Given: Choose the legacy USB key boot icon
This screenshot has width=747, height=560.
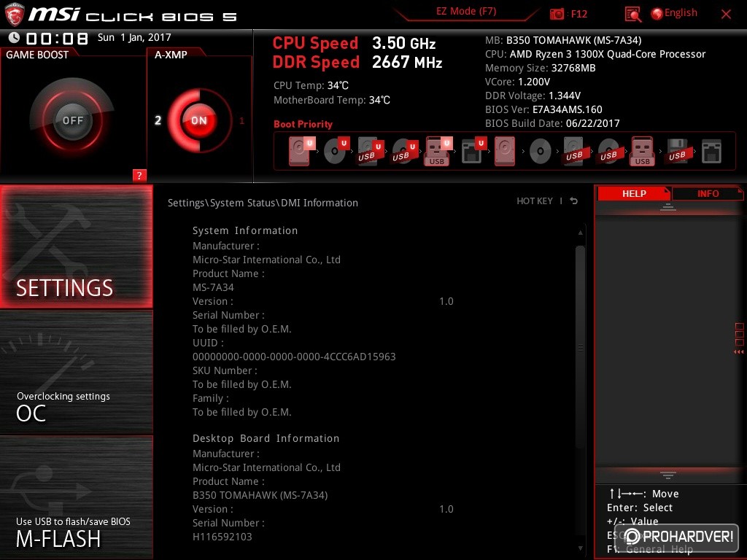Looking at the screenshot, I should click(x=642, y=151).
